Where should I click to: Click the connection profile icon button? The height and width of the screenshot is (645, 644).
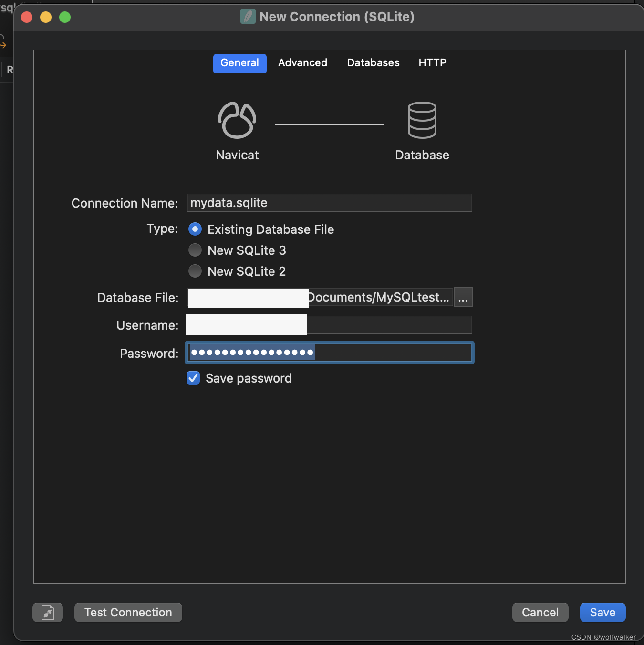[x=48, y=613]
